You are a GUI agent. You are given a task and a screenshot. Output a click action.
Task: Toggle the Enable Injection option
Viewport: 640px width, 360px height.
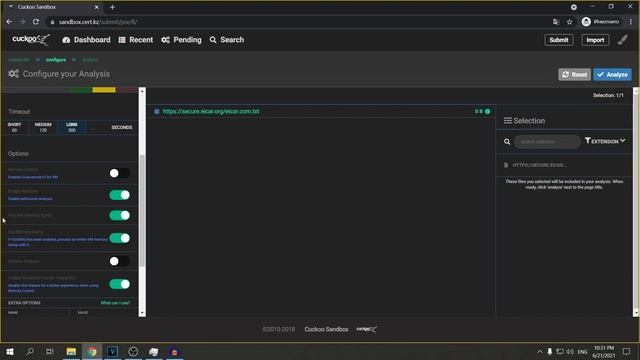tap(119, 195)
